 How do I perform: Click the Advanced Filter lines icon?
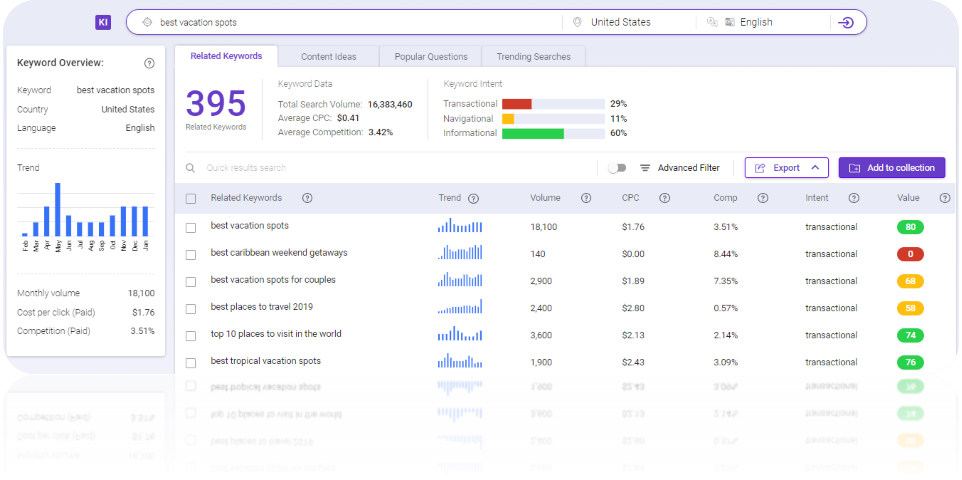645,168
